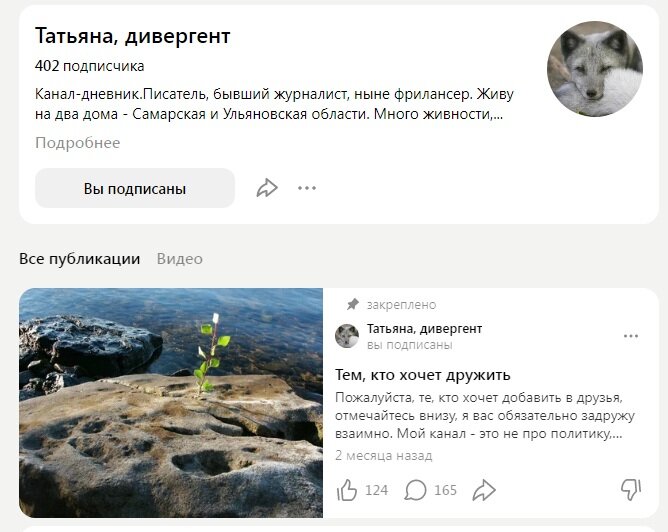Switch to the Видео tab
Viewport: 668px width, 532px height.
point(179,259)
